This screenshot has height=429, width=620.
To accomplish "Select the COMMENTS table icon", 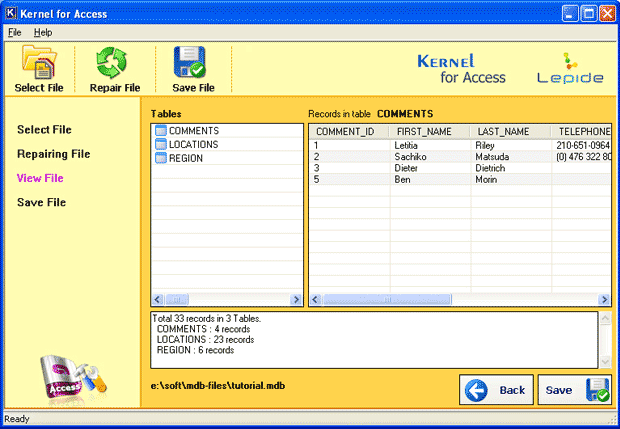I will (x=161, y=131).
